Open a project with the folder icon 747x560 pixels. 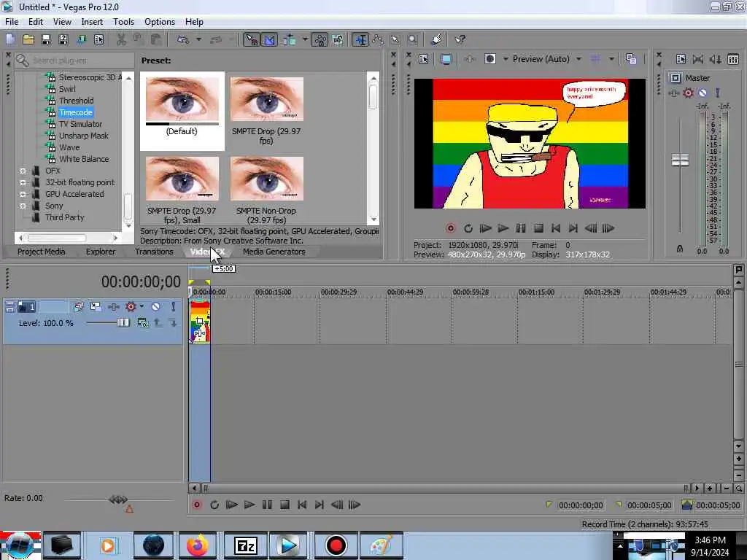(x=28, y=40)
